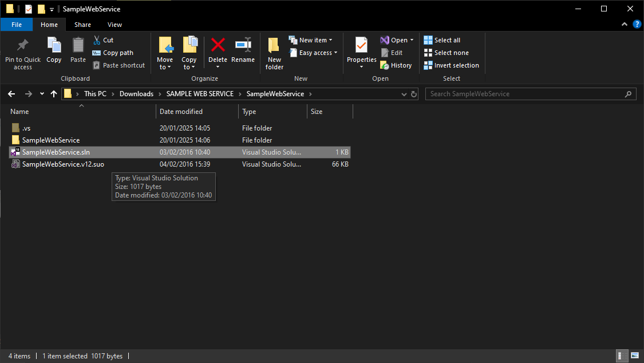644x363 pixels.
Task: Expand address bar previous locations dropdown
Action: pos(404,94)
